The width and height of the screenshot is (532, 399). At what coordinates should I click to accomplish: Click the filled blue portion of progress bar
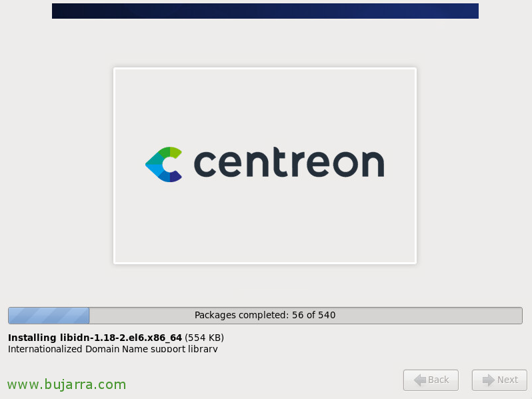[x=49, y=316]
